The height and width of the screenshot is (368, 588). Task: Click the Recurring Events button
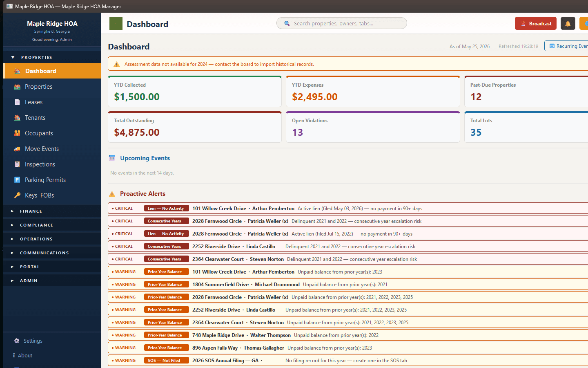[x=567, y=46]
